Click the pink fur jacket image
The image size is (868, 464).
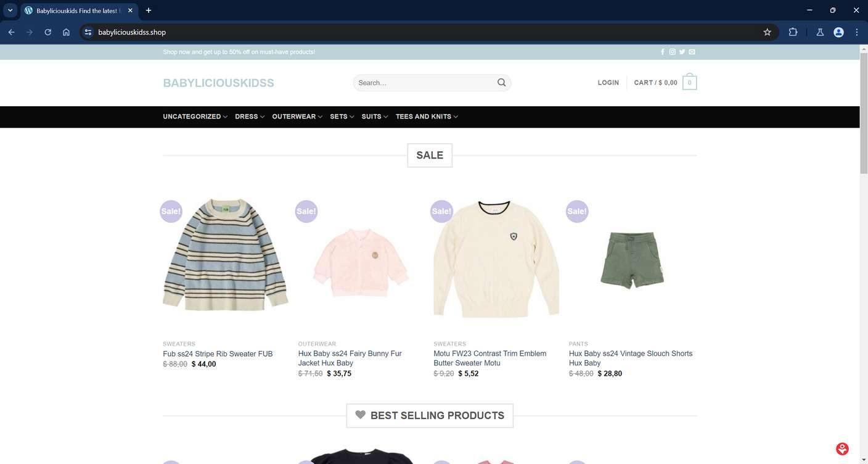coord(361,262)
